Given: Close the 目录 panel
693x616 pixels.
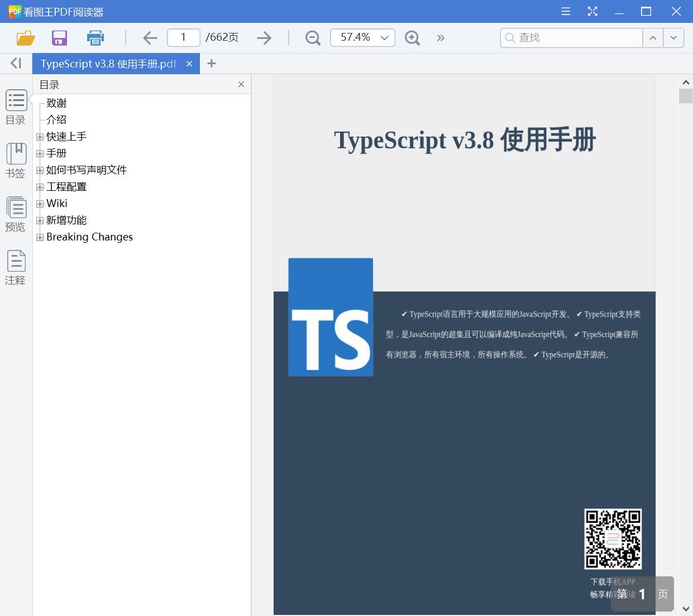Looking at the screenshot, I should pyautogui.click(x=241, y=84).
